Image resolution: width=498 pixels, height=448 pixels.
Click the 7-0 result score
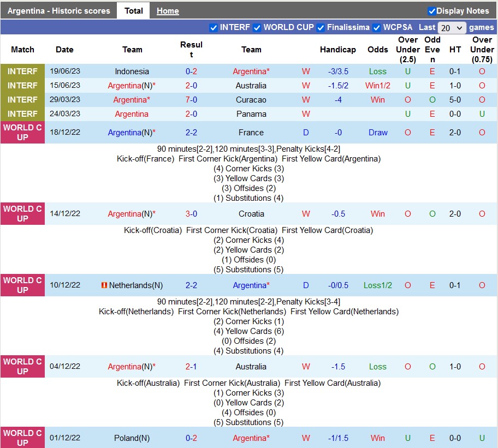tap(191, 100)
